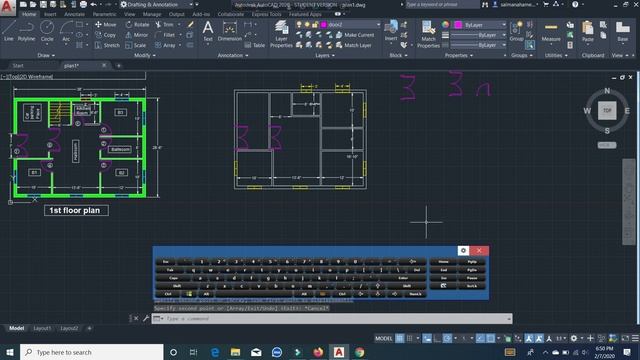Expand the Layers panel
This screenshot has height=360, width=640.
[x=325, y=55]
